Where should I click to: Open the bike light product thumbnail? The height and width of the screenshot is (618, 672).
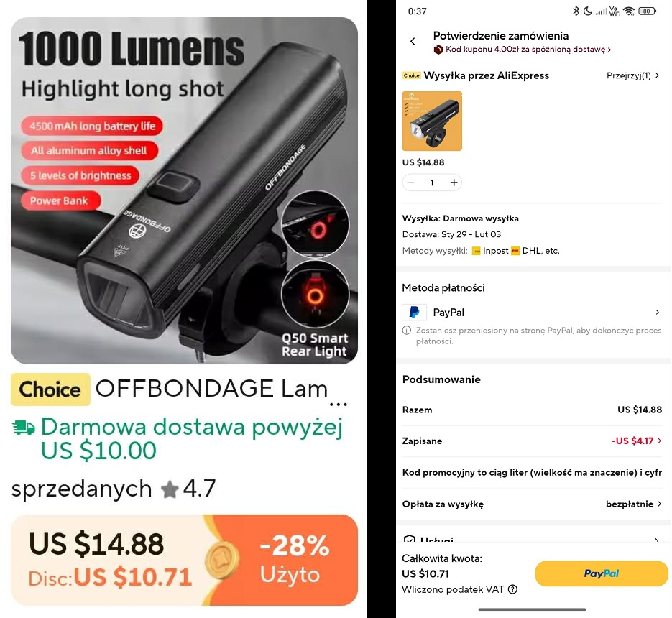(x=432, y=121)
